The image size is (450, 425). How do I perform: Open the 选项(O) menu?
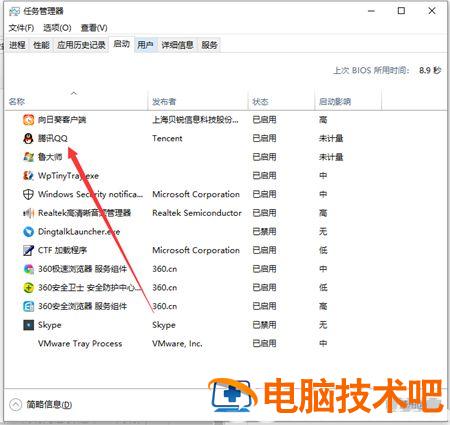(57, 28)
